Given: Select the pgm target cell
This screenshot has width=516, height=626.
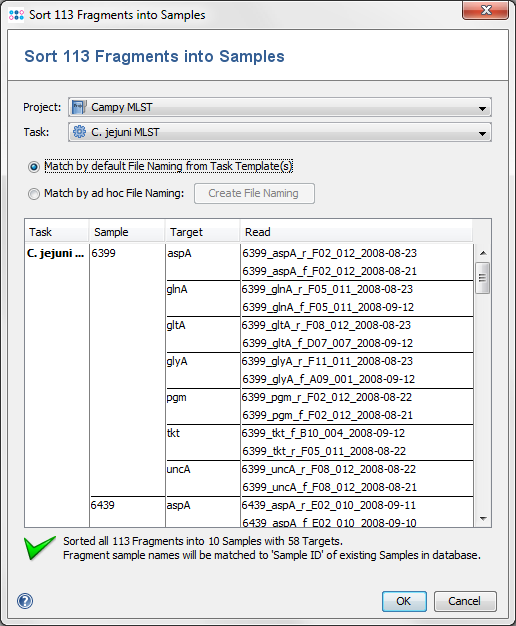Looking at the screenshot, I should [203, 406].
